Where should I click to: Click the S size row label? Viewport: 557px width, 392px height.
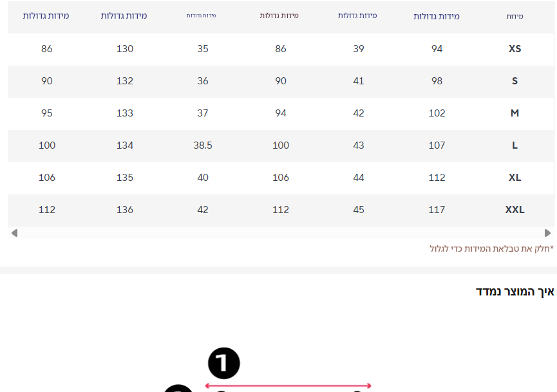coord(515,81)
